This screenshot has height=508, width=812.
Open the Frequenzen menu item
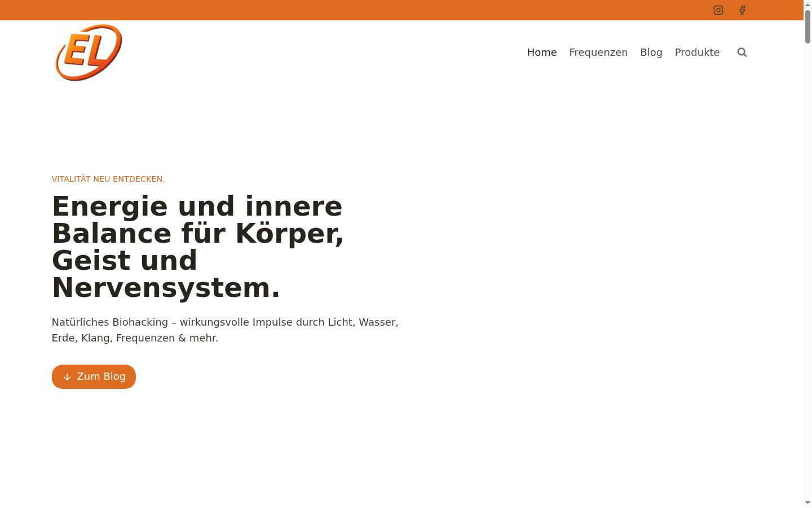pos(598,52)
